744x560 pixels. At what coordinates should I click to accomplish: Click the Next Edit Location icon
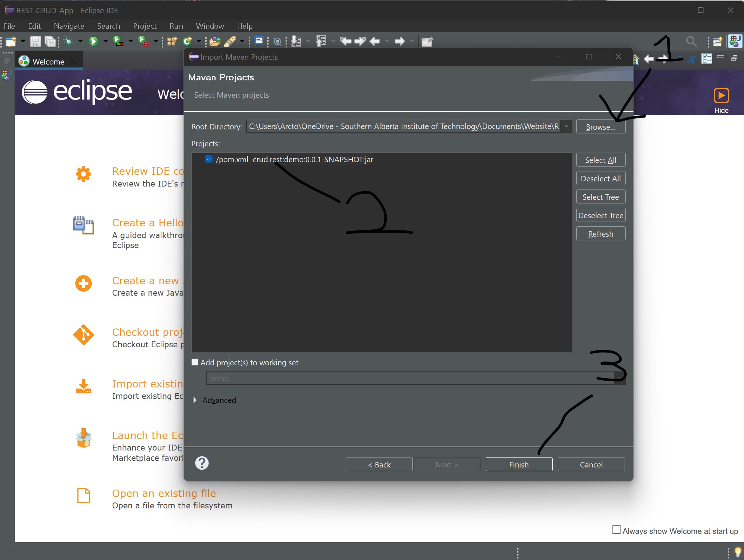[x=360, y=41]
